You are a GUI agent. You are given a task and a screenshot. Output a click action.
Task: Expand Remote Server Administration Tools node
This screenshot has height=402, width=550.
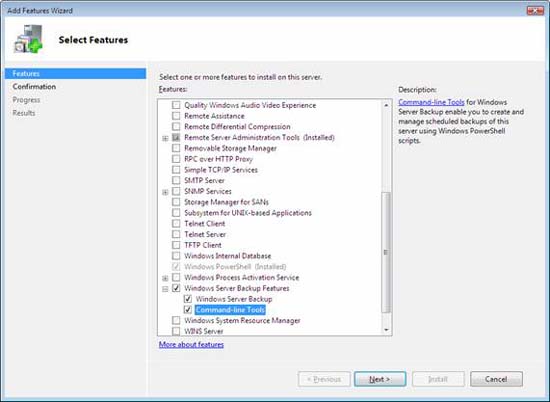165,138
